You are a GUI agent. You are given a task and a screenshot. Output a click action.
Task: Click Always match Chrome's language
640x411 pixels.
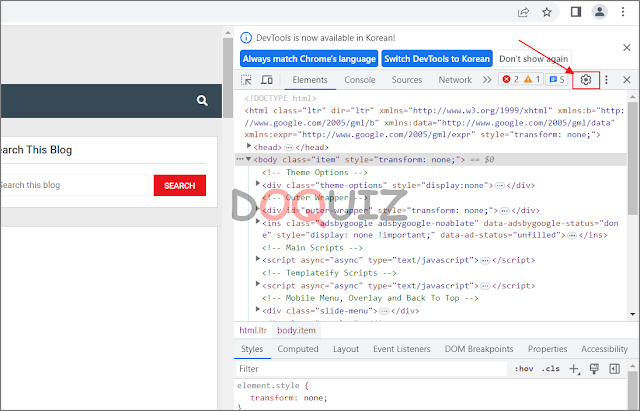pos(309,59)
